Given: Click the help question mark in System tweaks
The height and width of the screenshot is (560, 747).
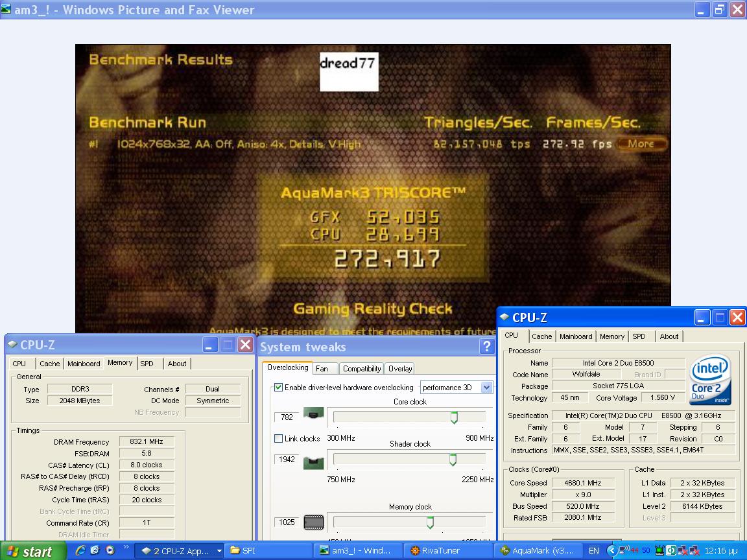Looking at the screenshot, I should pyautogui.click(x=486, y=346).
